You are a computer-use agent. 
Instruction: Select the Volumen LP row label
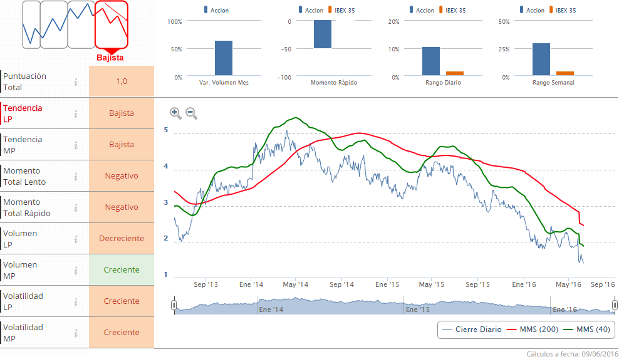pyautogui.click(x=21, y=239)
